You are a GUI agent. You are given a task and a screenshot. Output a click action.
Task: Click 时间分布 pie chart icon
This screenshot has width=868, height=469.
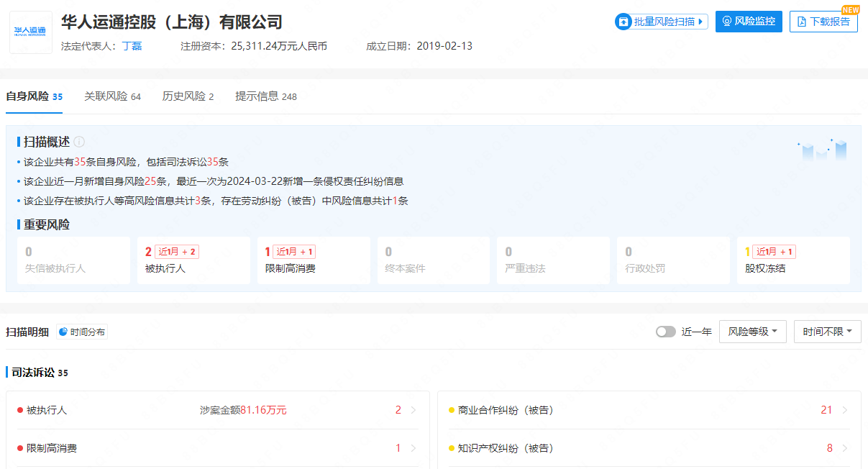[63, 332]
